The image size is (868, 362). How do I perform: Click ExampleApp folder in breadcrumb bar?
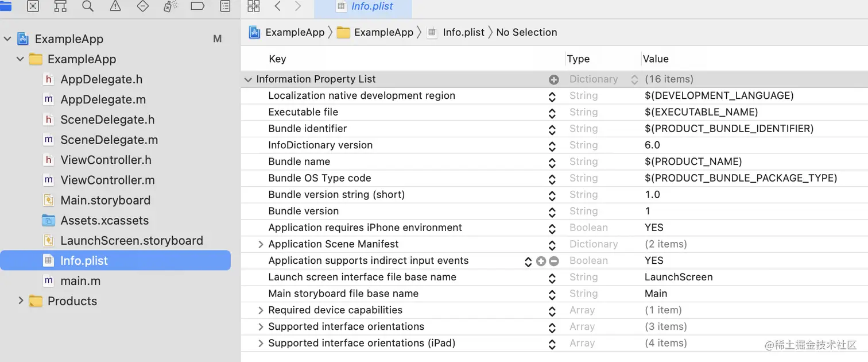[377, 32]
